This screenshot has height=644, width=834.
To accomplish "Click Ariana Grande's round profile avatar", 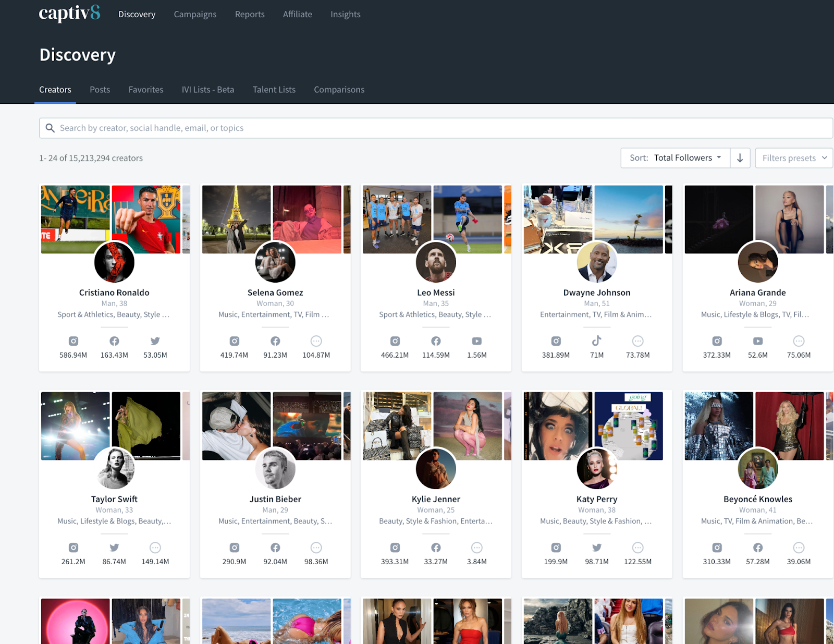I will [758, 262].
